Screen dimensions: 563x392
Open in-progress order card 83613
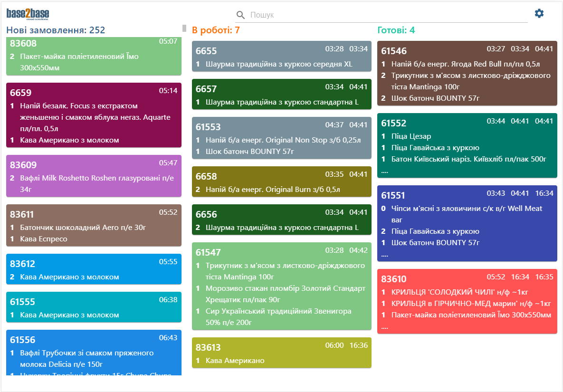281,353
